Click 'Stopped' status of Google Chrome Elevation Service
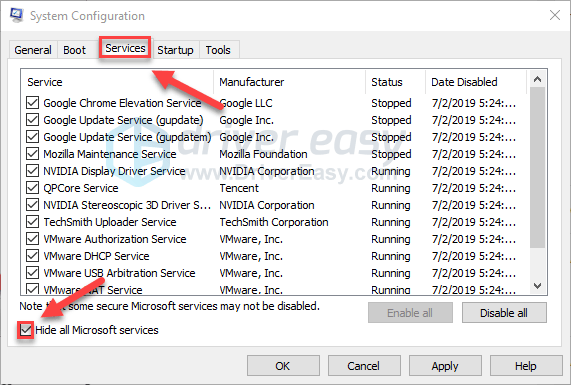This screenshot has width=571, height=385. [x=391, y=103]
